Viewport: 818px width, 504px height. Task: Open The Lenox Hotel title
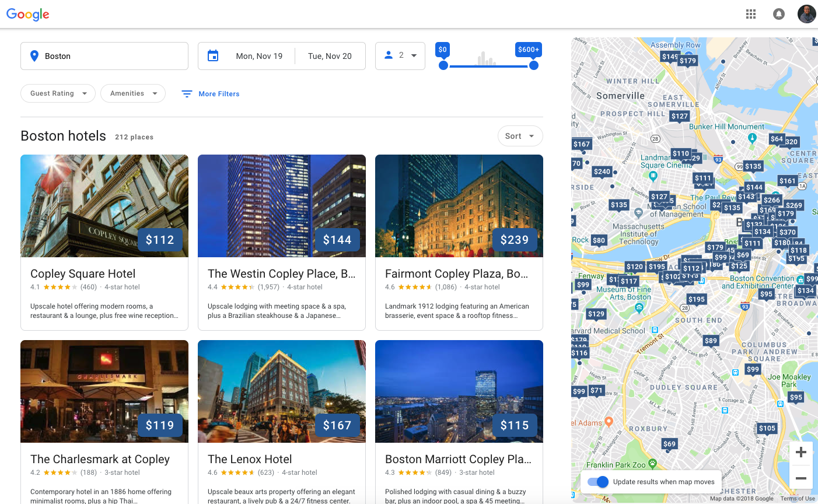250,459
